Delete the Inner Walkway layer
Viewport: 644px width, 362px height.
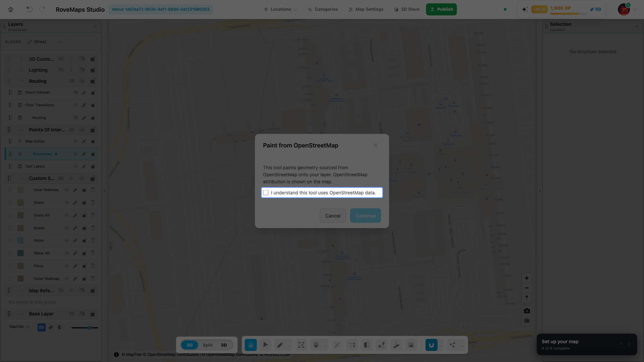(x=93, y=190)
